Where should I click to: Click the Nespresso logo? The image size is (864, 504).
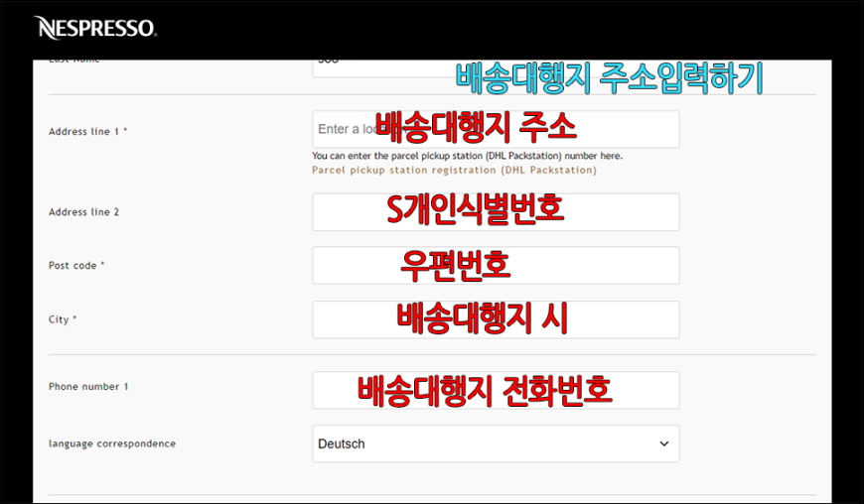(x=95, y=28)
